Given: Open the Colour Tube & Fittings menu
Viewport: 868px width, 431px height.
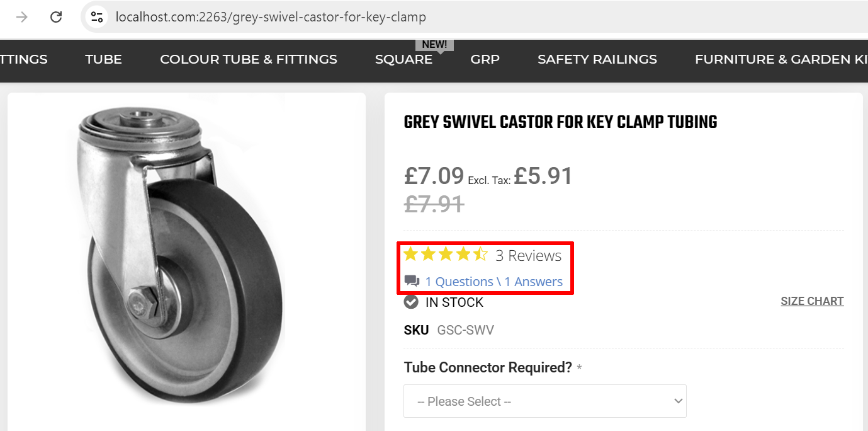Looking at the screenshot, I should coord(248,59).
